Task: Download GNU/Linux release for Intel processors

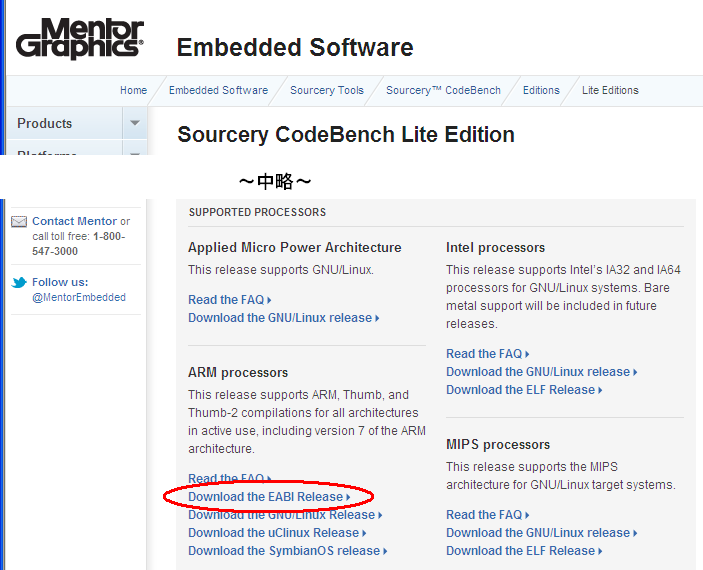Action: pyautogui.click(x=541, y=371)
